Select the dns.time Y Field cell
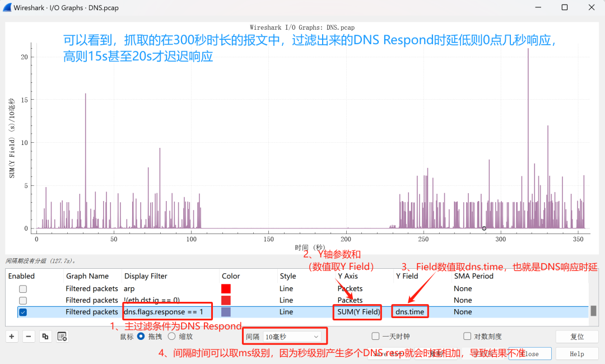The height and width of the screenshot is (364, 605). 409,312
